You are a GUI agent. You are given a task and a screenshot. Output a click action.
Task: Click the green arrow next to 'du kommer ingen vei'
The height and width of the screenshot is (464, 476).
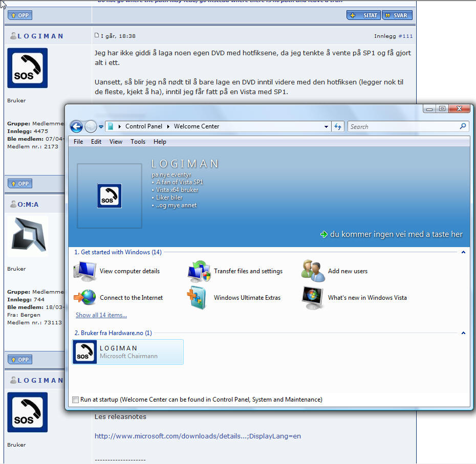324,234
